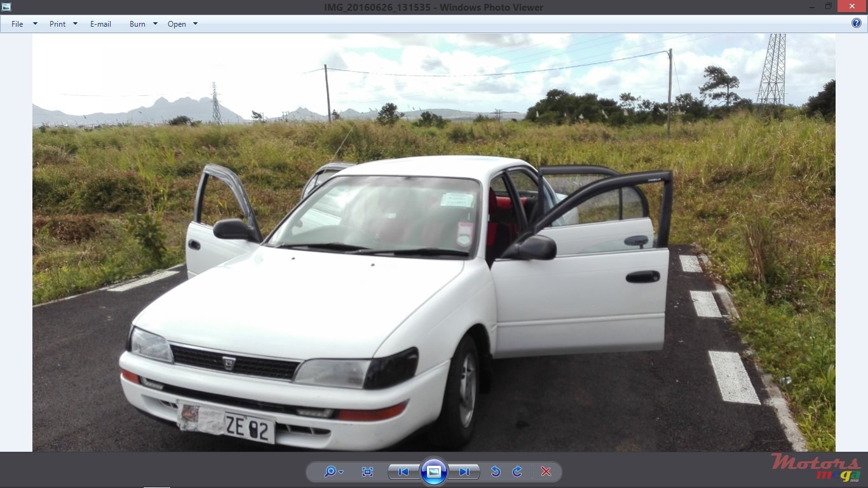Viewport: 868px width, 488px height.
Task: Open Help via the question mark icon
Action: [x=856, y=23]
